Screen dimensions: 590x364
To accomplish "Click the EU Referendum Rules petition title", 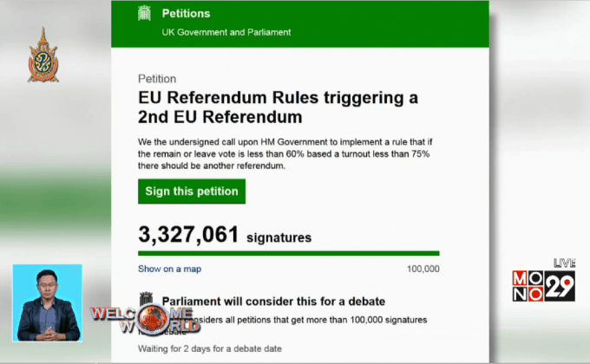I will pos(278,107).
